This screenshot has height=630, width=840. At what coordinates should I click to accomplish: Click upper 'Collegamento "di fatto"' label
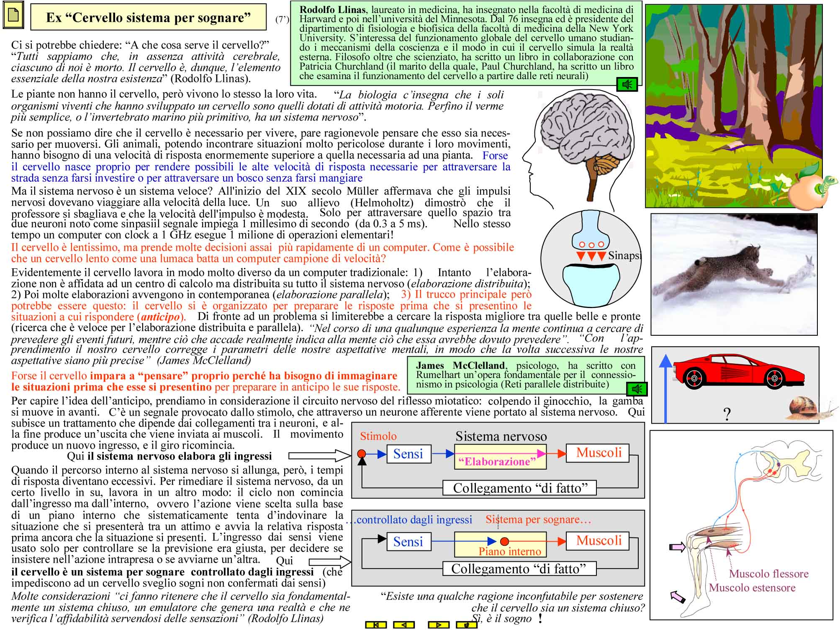click(520, 488)
